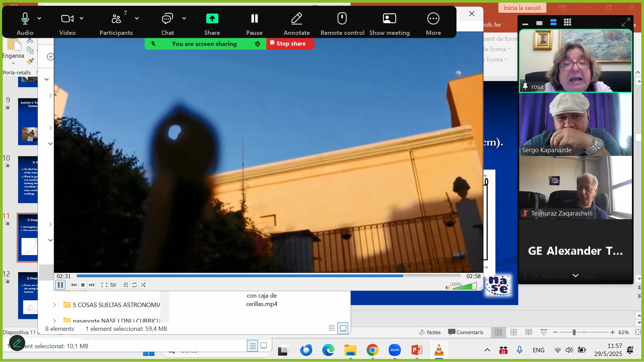Screen dimensions: 644x362
Task: Open Video options arrow in Zoom toolbar
Action: (82, 18)
